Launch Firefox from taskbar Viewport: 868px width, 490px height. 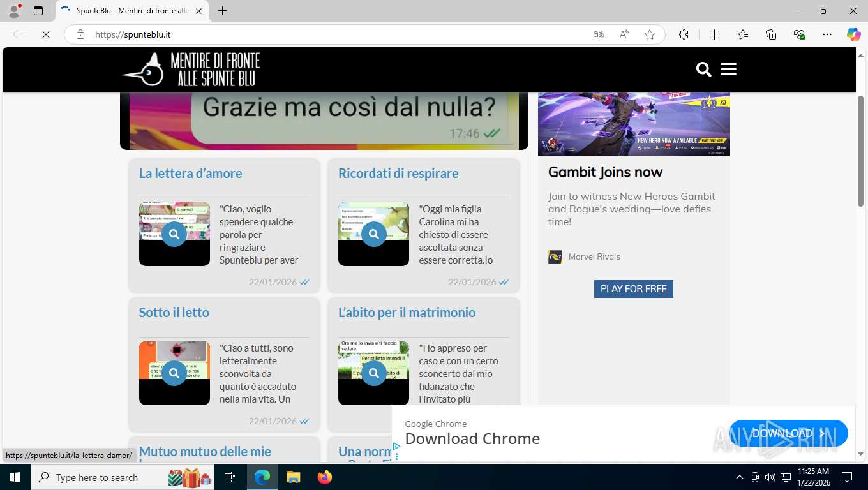pos(325,477)
